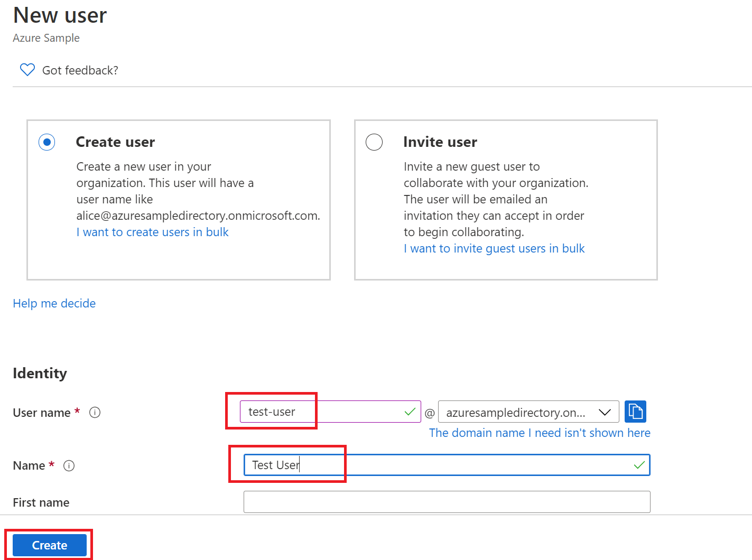This screenshot has height=560, width=752.
Task: Click the heart-shaped feedback icon
Action: pyautogui.click(x=27, y=69)
